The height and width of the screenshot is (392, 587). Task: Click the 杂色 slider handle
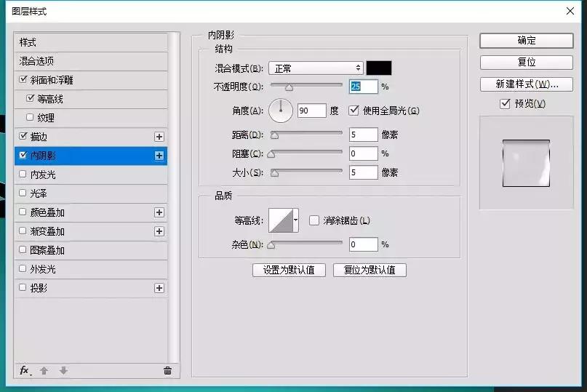[x=271, y=246]
